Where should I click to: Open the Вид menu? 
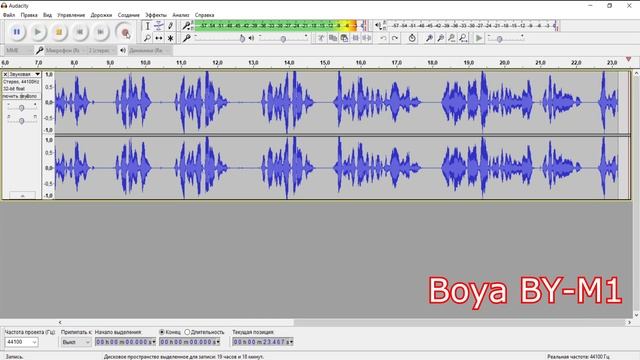pos(47,15)
